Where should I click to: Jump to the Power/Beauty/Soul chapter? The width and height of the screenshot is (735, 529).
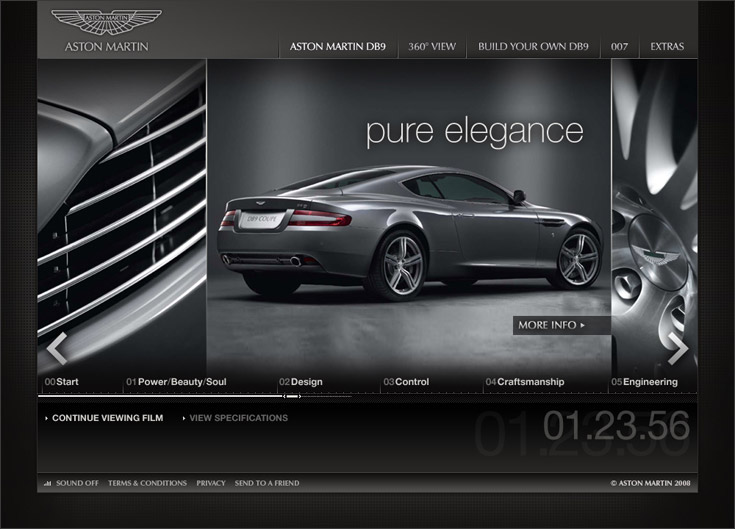[176, 382]
